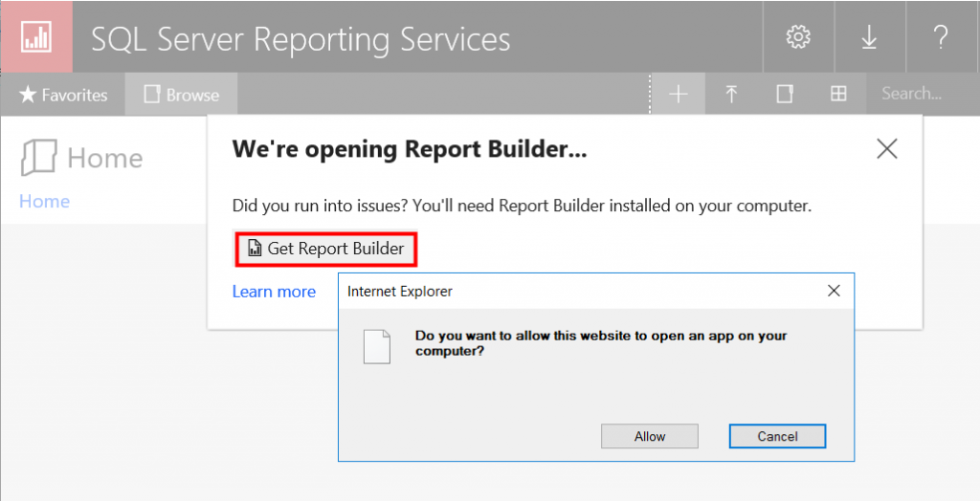Click the Get Report Builder button
The width and height of the screenshot is (980, 501).
pyautogui.click(x=325, y=249)
